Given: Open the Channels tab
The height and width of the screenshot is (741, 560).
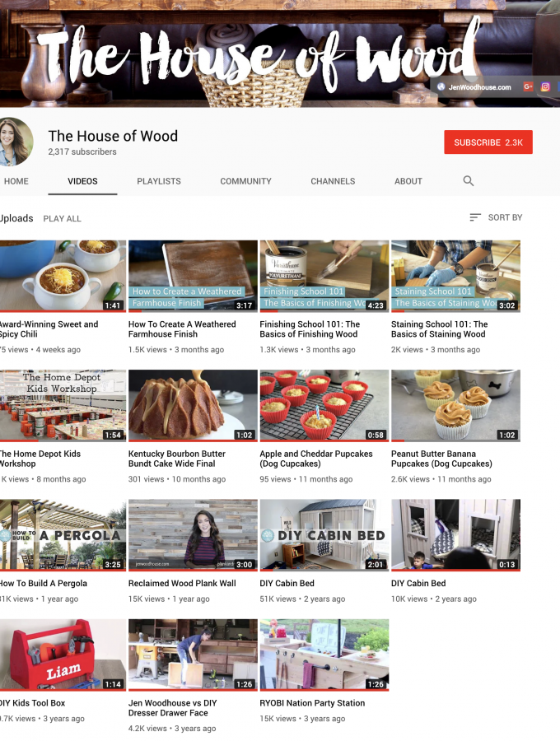Looking at the screenshot, I should click(333, 181).
